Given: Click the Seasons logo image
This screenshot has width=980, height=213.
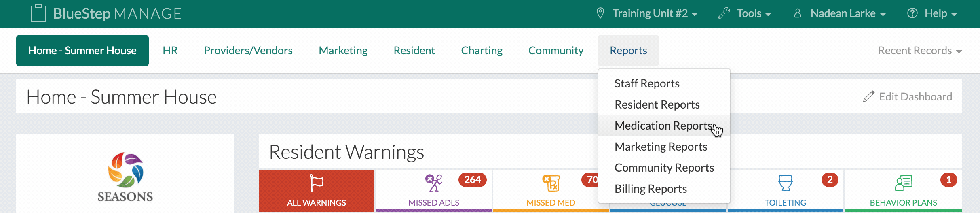Looking at the screenshot, I should click(x=125, y=177).
